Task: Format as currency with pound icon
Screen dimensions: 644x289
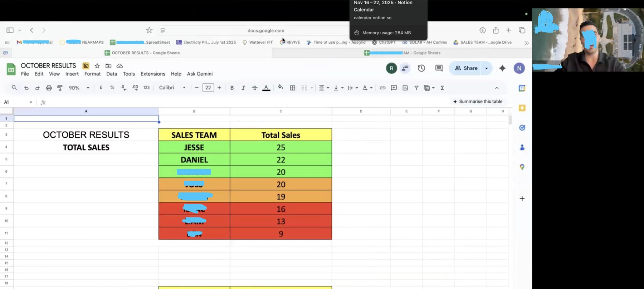Action: pos(101,88)
